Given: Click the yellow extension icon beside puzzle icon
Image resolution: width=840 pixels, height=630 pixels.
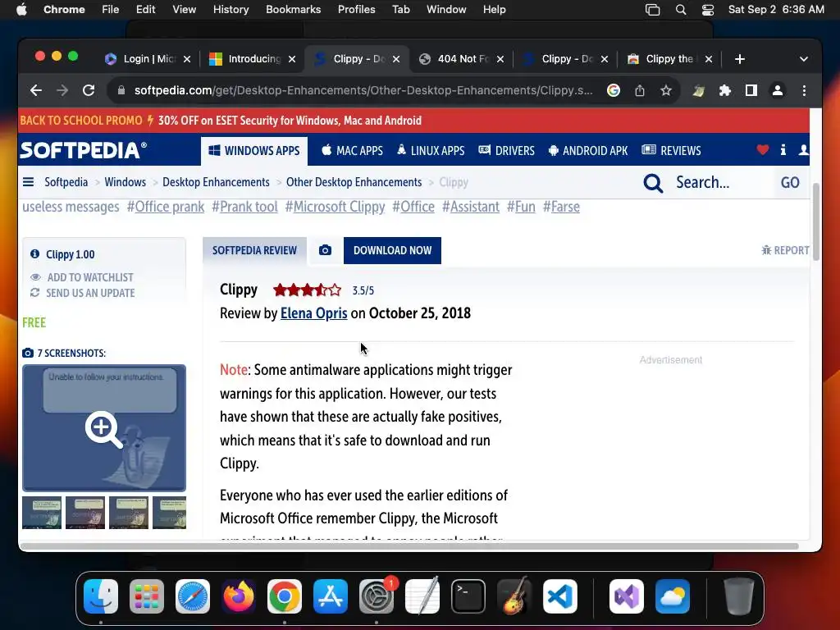Looking at the screenshot, I should (x=698, y=90).
